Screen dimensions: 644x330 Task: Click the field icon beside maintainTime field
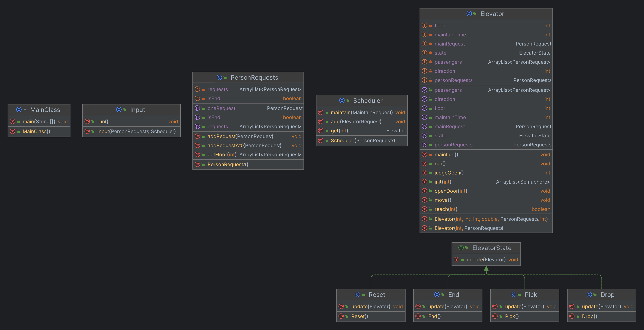click(x=424, y=35)
